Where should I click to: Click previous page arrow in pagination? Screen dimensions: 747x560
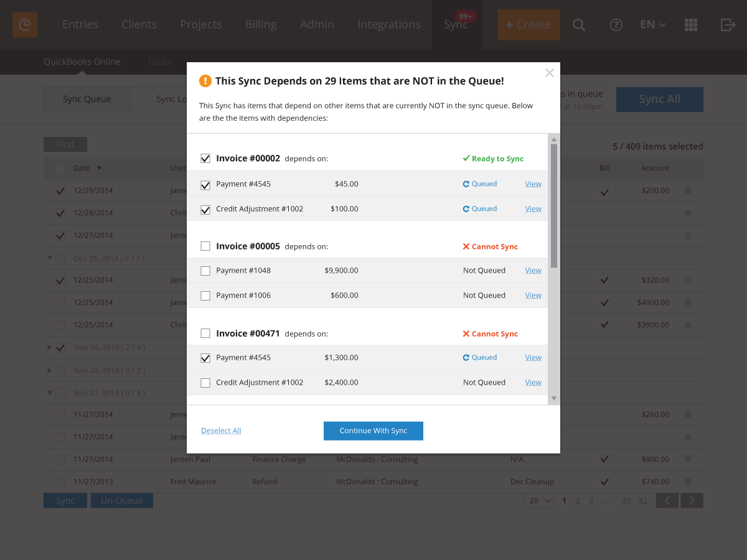[667, 501]
